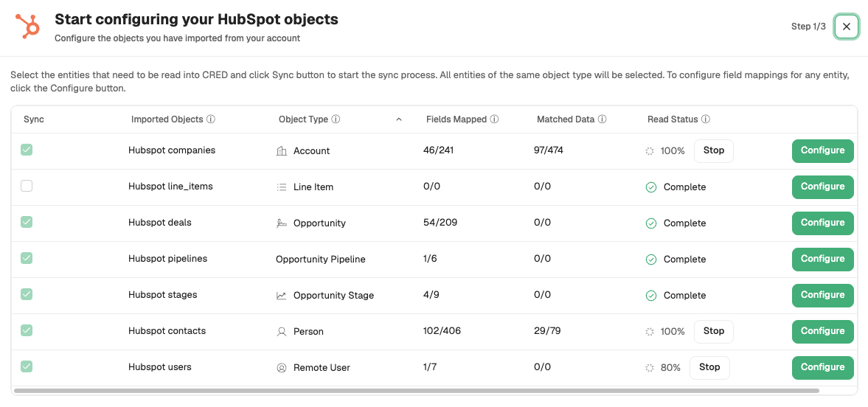Sort by Fields Mapped column header
The width and height of the screenshot is (868, 407).
pos(456,119)
